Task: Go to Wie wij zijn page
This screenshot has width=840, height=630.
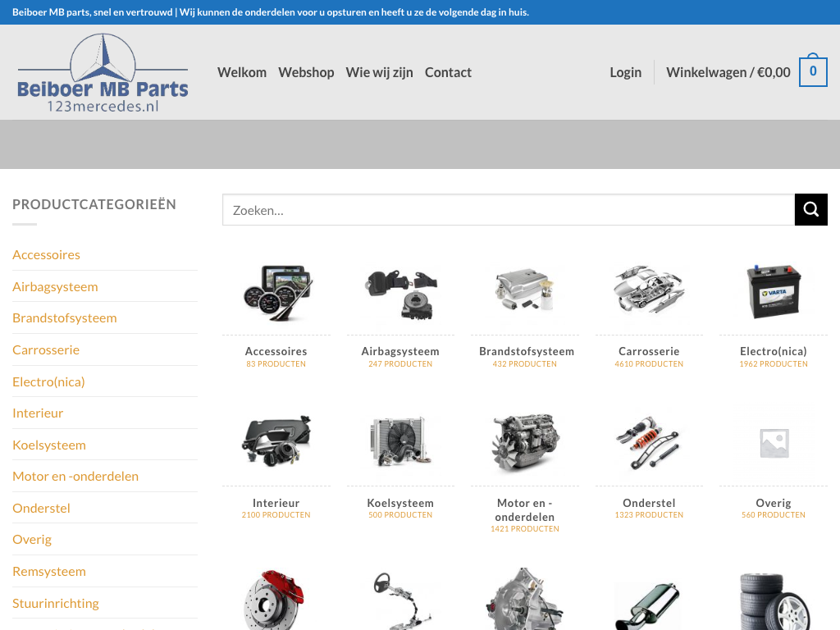Action: 379,72
